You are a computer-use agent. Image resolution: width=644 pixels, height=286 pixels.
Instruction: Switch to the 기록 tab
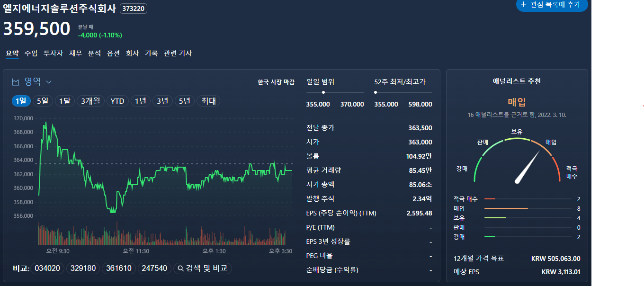pos(151,54)
